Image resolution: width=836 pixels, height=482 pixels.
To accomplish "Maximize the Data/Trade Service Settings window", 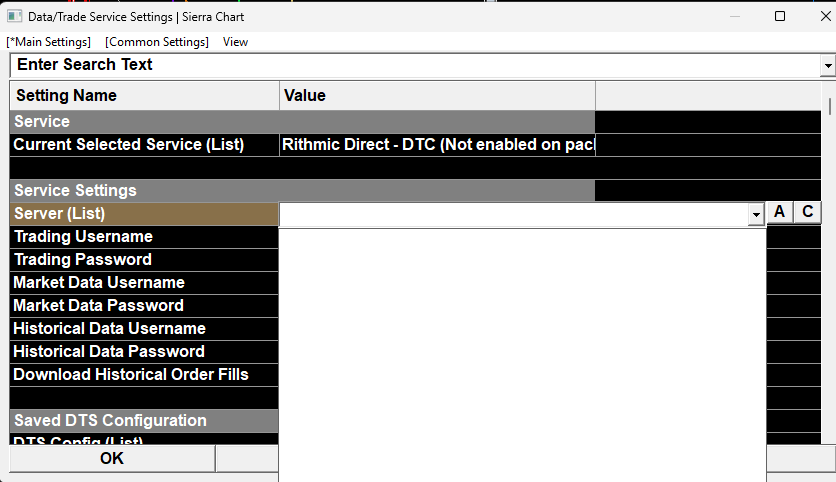I will [779, 17].
